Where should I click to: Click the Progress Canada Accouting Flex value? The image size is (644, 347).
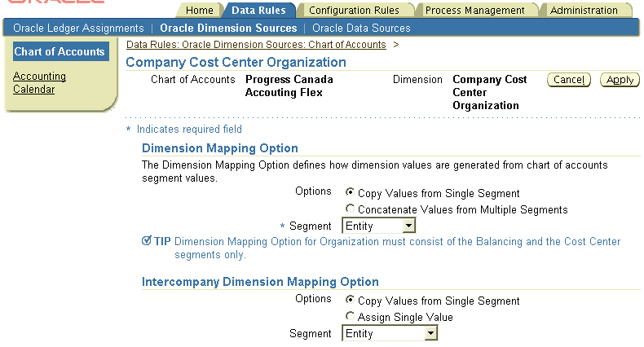click(289, 86)
